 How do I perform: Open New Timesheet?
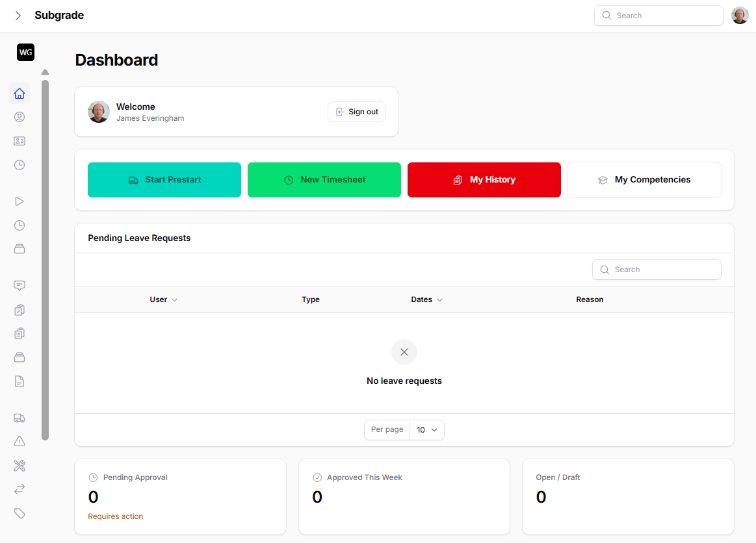point(324,180)
